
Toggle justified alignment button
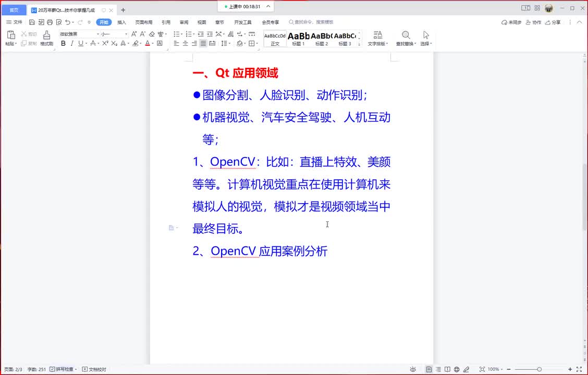click(203, 43)
